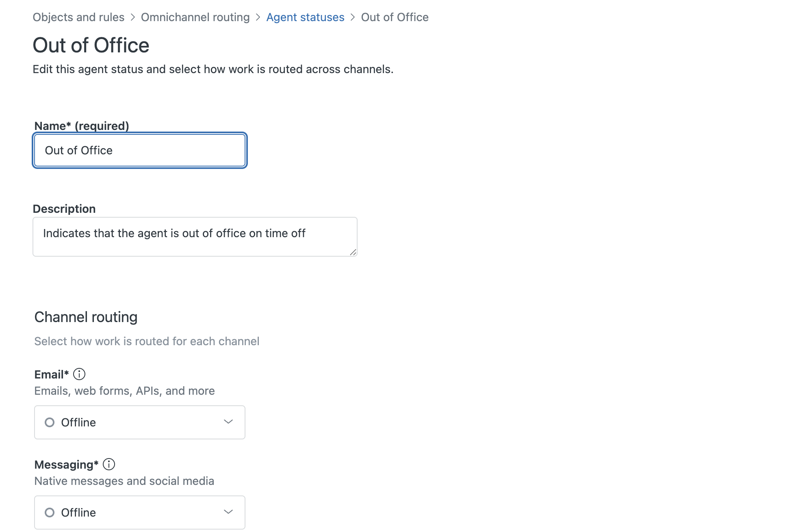Viewport: 807px width, 532px height.
Task: Click breadcrumb chevron after Omnichannel routing
Action: [x=258, y=17]
